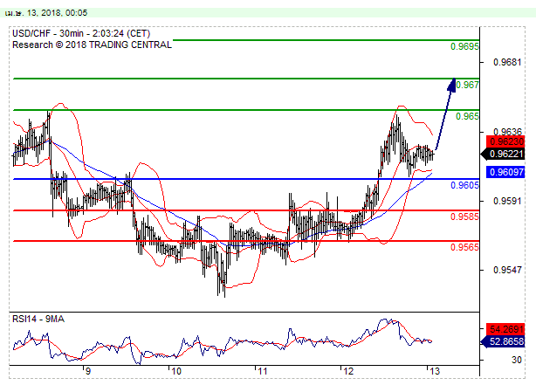Click the red 0.9585 support label
This screenshot has width=536, height=392.
click(x=464, y=217)
